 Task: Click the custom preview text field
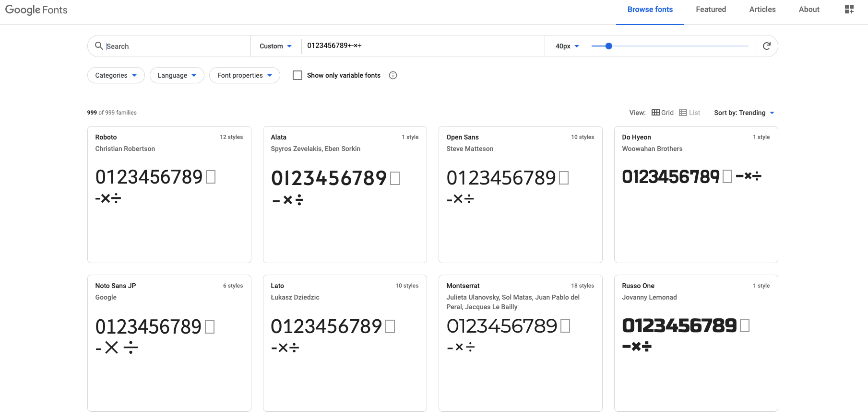pos(422,46)
